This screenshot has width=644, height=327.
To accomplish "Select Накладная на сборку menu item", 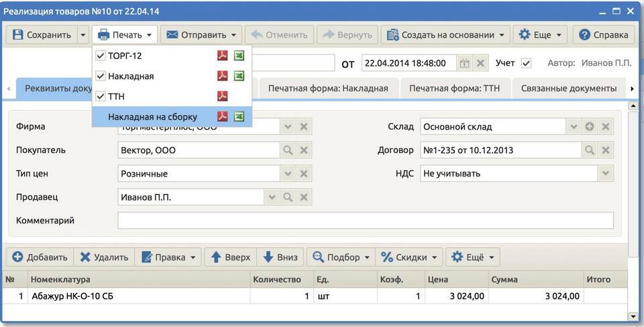I will 152,117.
